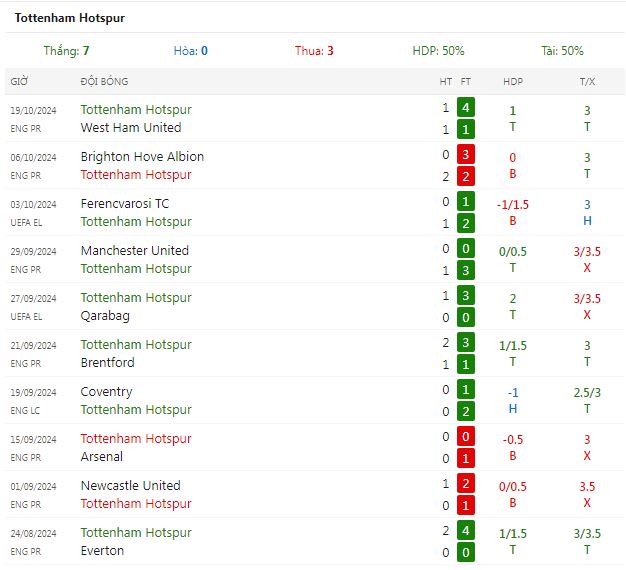
Task: Click the 19/10/2024 match date
Action: point(34,111)
